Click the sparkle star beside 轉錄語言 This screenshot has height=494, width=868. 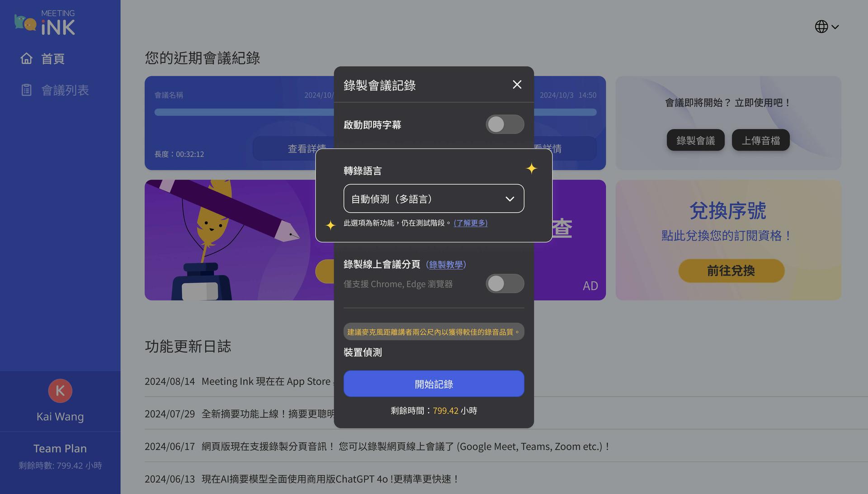(x=532, y=168)
